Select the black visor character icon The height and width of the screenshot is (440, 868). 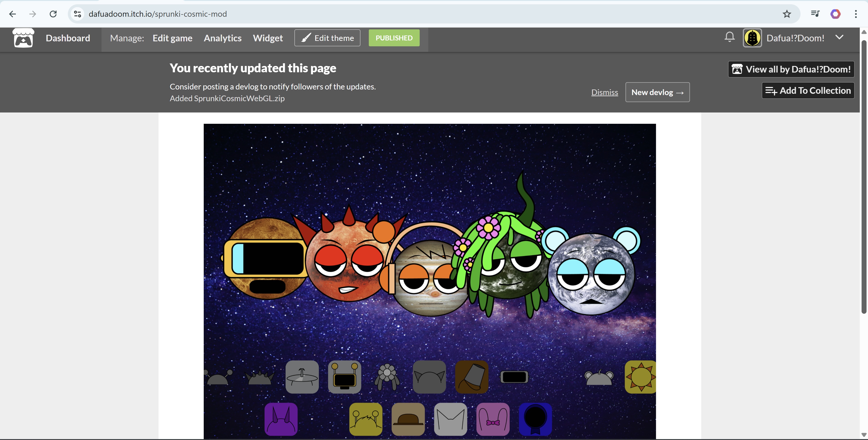514,377
